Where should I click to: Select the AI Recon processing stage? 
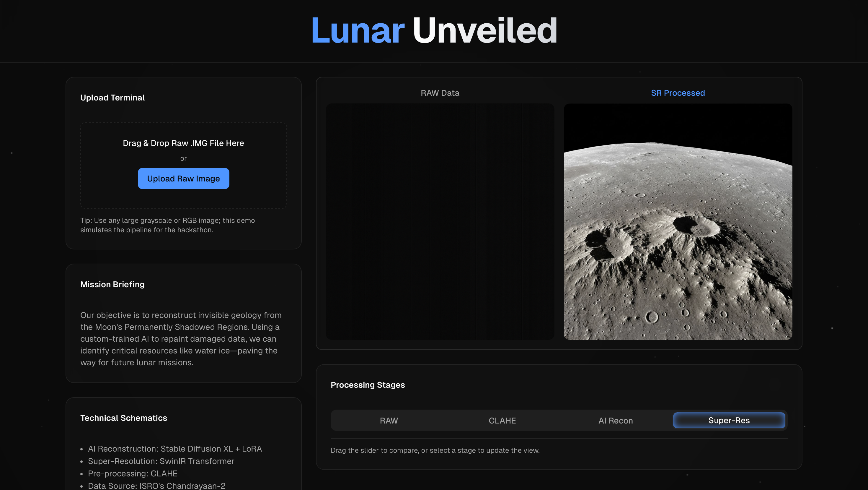point(615,420)
